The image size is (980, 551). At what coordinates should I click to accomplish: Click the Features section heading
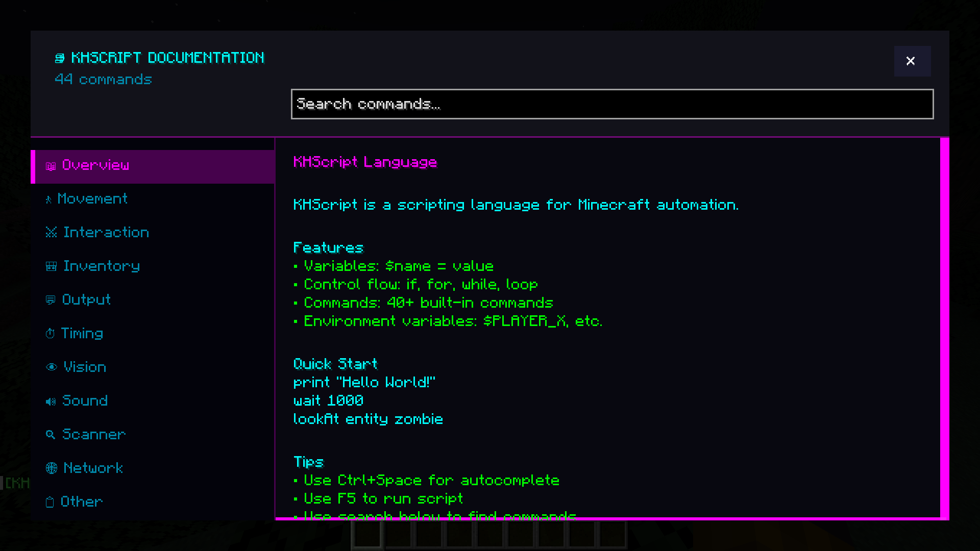[x=328, y=248]
